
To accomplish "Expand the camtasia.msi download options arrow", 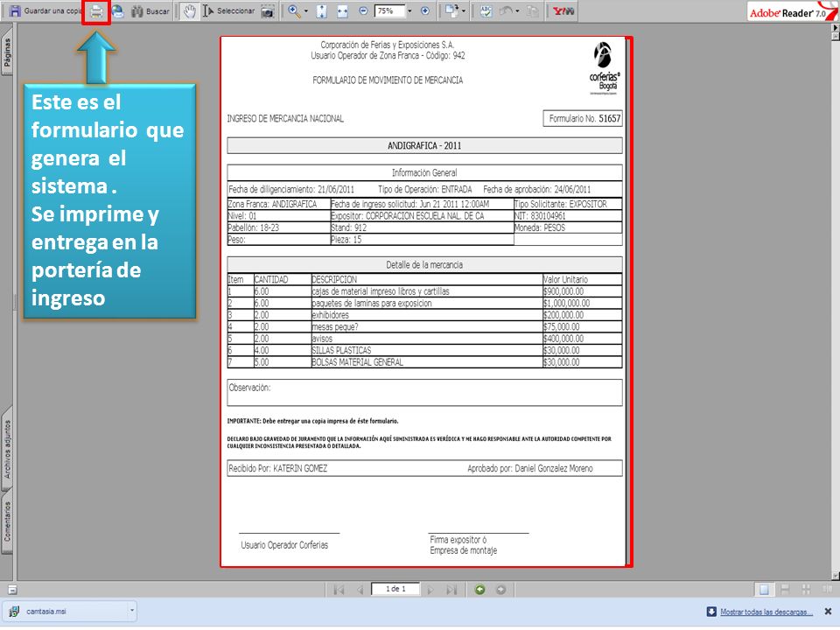I will [x=132, y=611].
